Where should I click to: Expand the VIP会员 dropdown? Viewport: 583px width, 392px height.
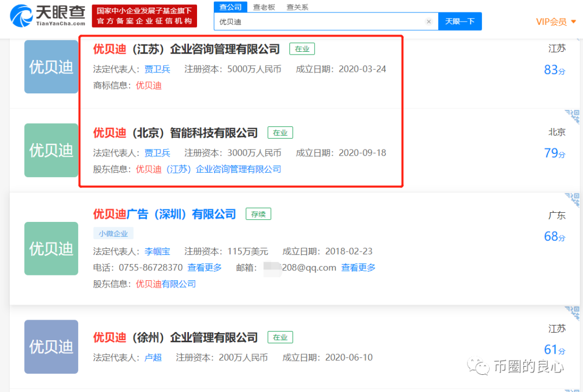tap(556, 22)
